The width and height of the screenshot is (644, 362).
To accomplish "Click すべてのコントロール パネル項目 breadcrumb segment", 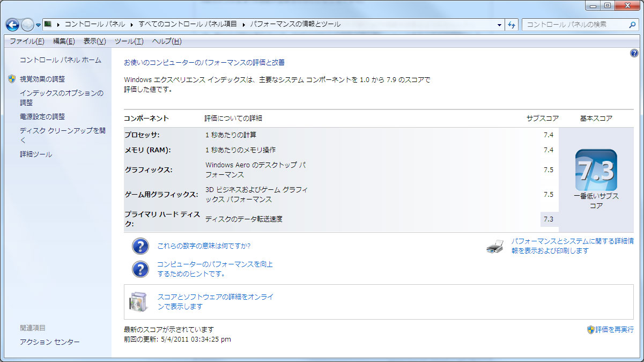I will [x=188, y=24].
